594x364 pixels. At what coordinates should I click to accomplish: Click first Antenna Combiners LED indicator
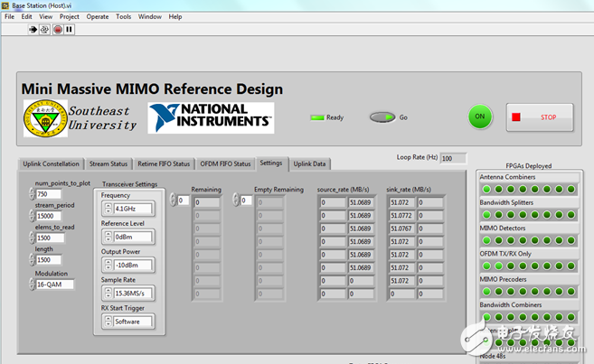(486, 190)
